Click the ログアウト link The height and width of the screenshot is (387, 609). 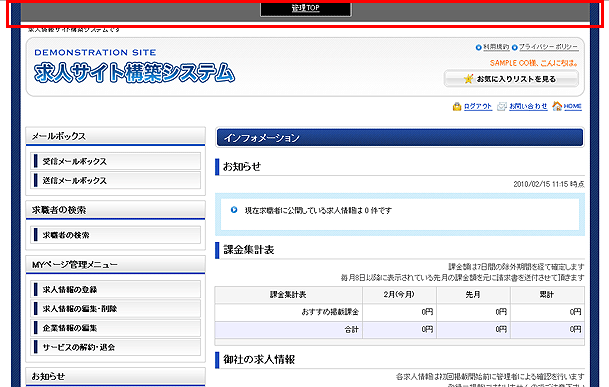click(478, 106)
